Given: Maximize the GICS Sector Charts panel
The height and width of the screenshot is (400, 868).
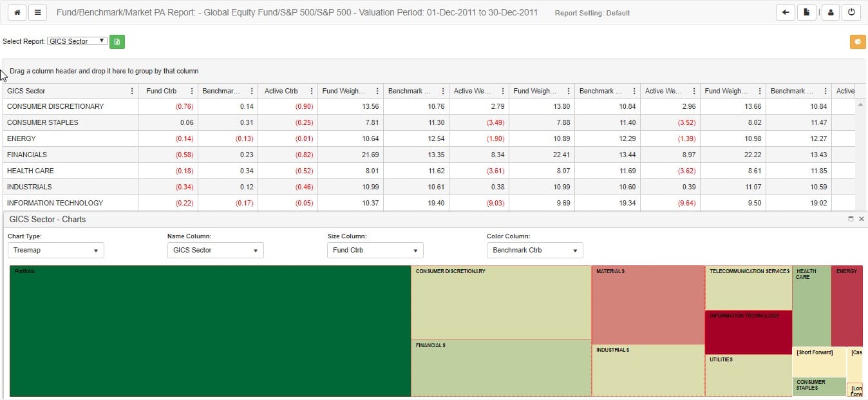Looking at the screenshot, I should 851,219.
